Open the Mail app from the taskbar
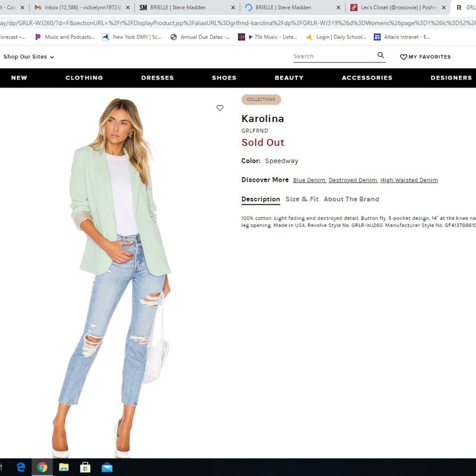The width and height of the screenshot is (476, 476). (x=107, y=467)
